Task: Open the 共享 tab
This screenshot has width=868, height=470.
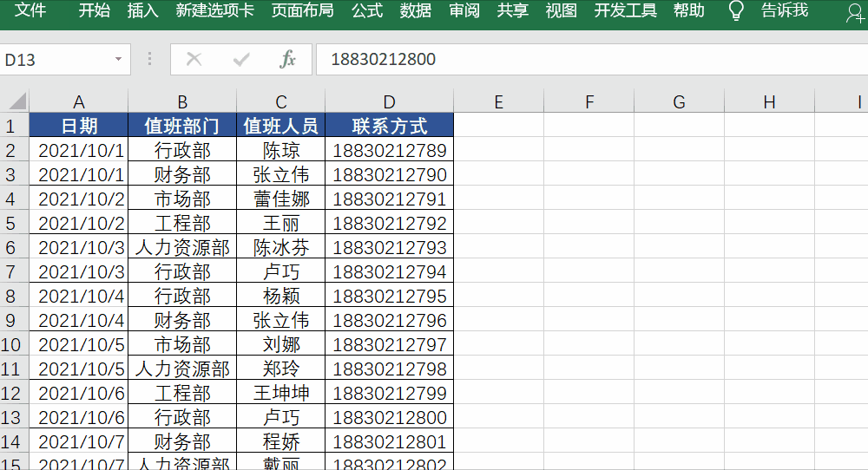Action: point(513,10)
